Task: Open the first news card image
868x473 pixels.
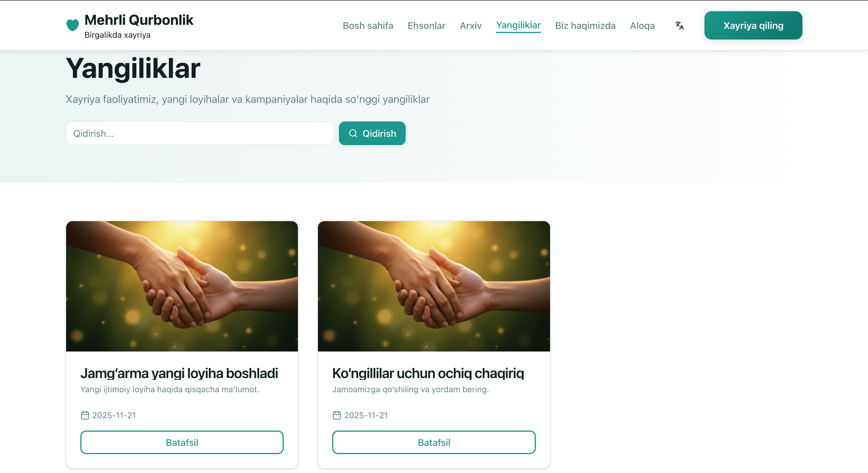Action: [x=182, y=286]
